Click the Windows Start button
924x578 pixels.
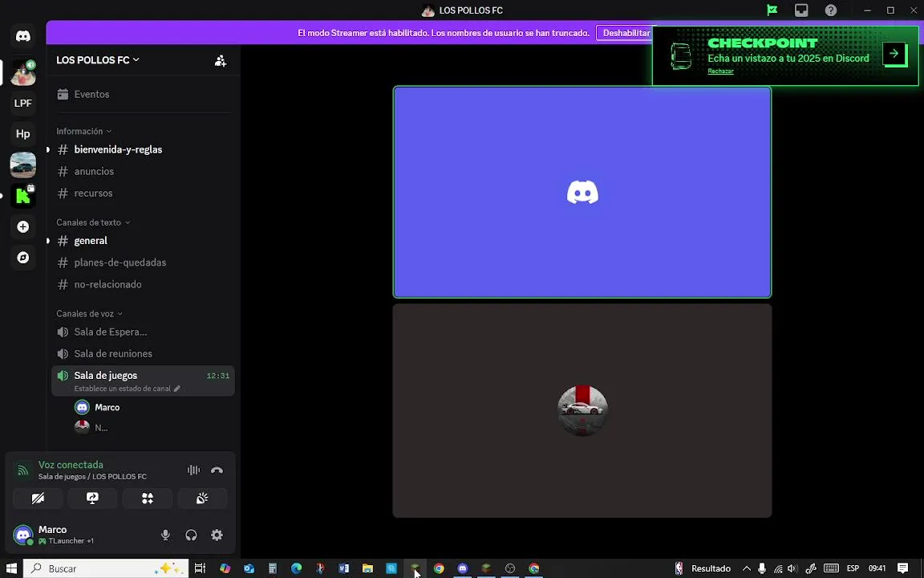(11, 568)
